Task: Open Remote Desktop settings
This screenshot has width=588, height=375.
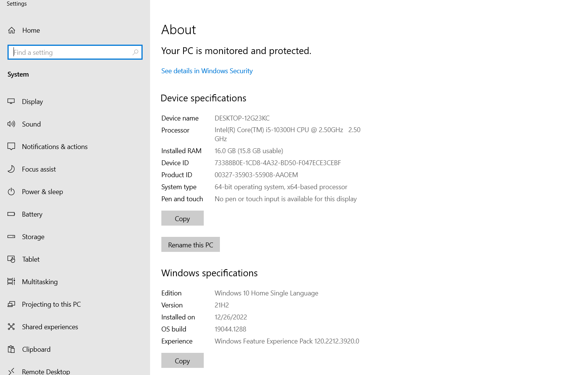Action: coord(46,371)
